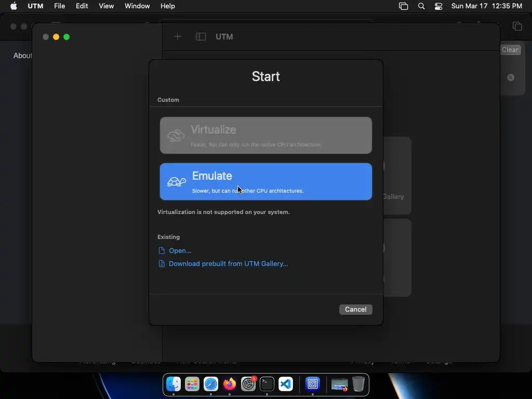Click the document icon beside Open
This screenshot has height=399, width=532.
coord(162,251)
